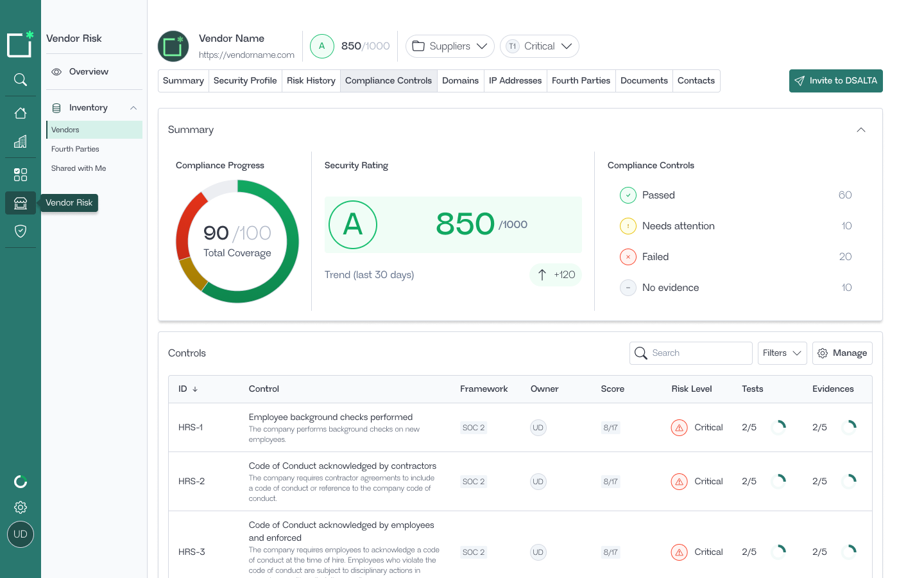Open the Critical tier dropdown

(x=539, y=46)
